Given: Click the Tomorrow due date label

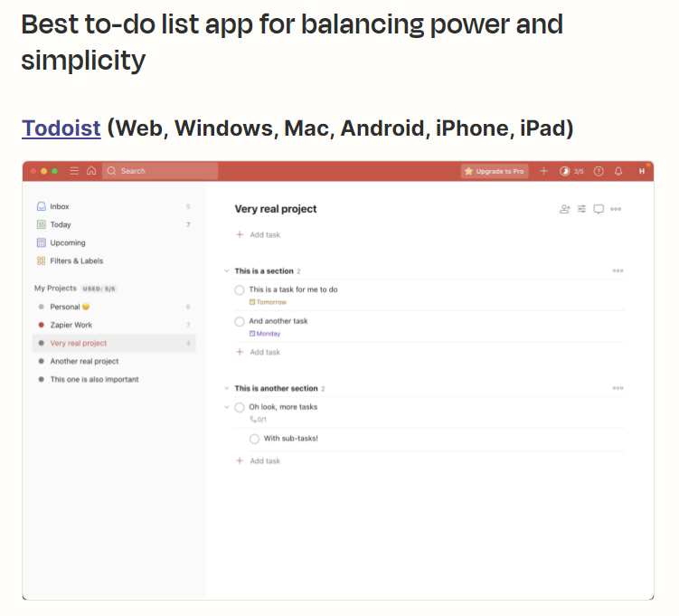Looking at the screenshot, I should coord(268,302).
